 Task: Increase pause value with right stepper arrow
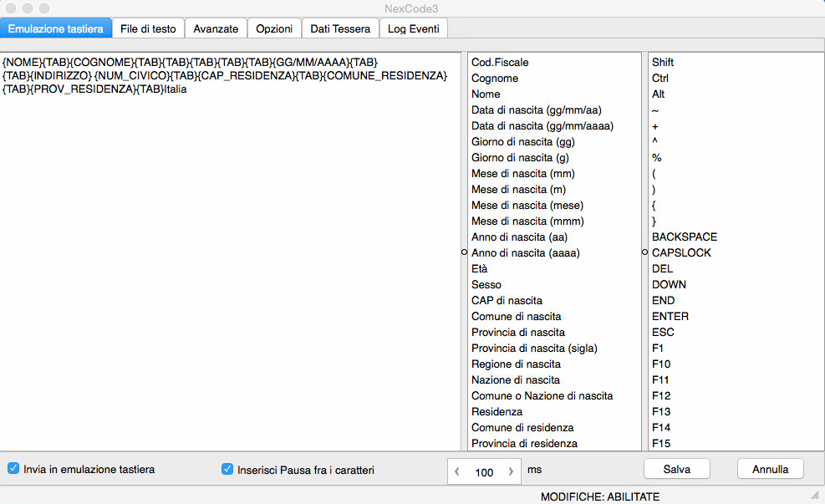pyautogui.click(x=511, y=471)
